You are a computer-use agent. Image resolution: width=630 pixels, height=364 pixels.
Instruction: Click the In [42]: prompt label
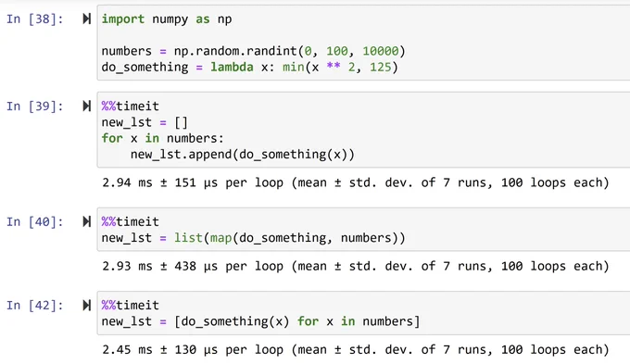coord(35,306)
